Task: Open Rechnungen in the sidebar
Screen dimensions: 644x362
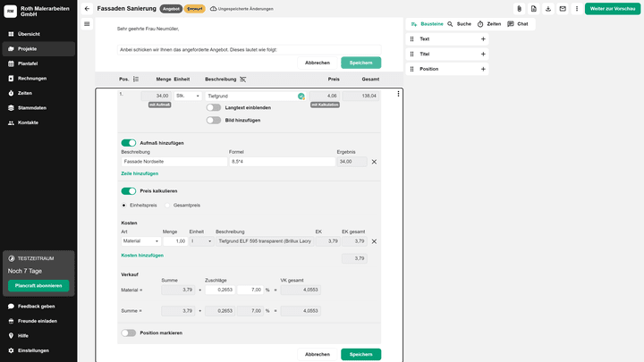Action: coord(31,78)
